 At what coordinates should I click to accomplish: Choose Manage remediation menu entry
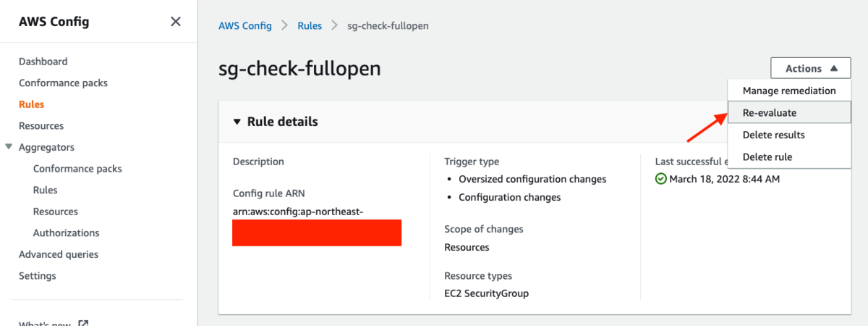(789, 91)
